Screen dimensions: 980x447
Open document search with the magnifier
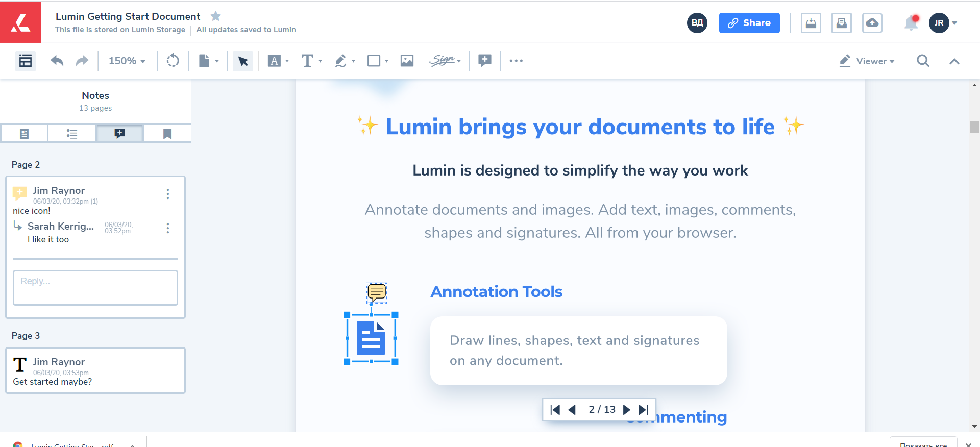click(923, 61)
